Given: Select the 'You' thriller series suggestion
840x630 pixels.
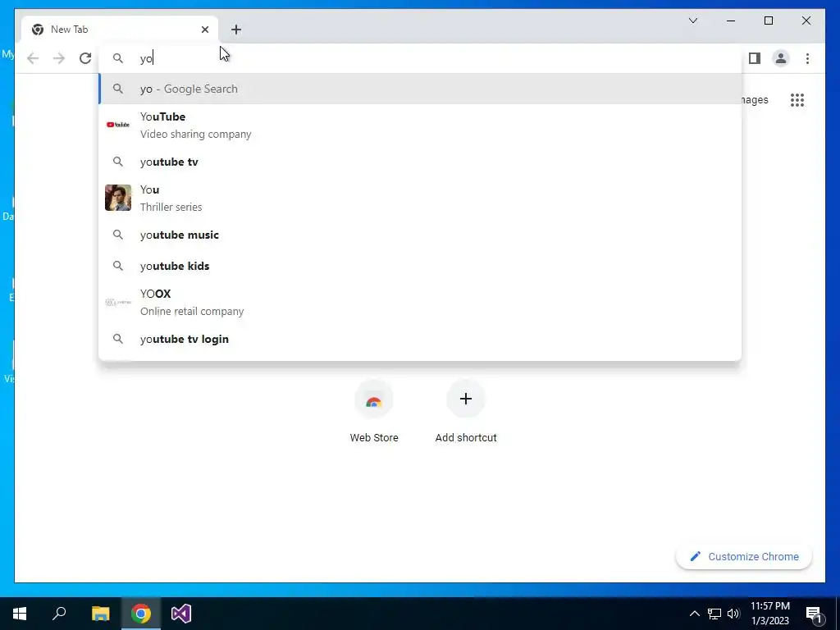Looking at the screenshot, I should [421, 198].
